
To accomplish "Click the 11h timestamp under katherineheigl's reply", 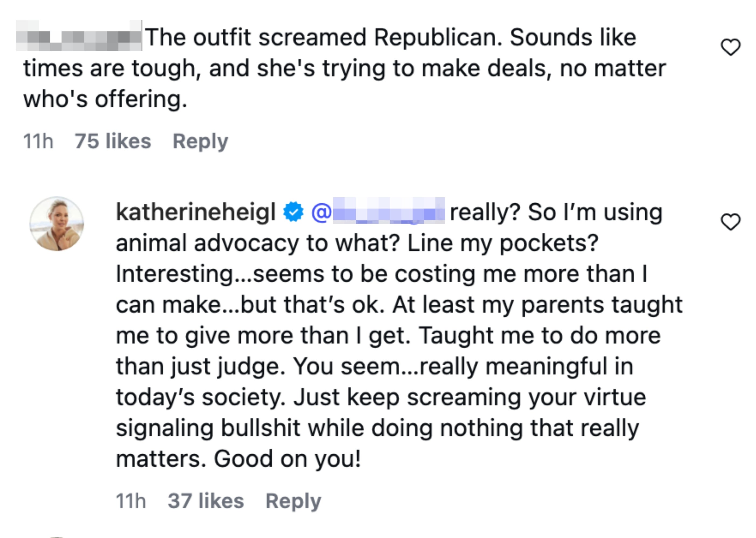I will coord(131,501).
